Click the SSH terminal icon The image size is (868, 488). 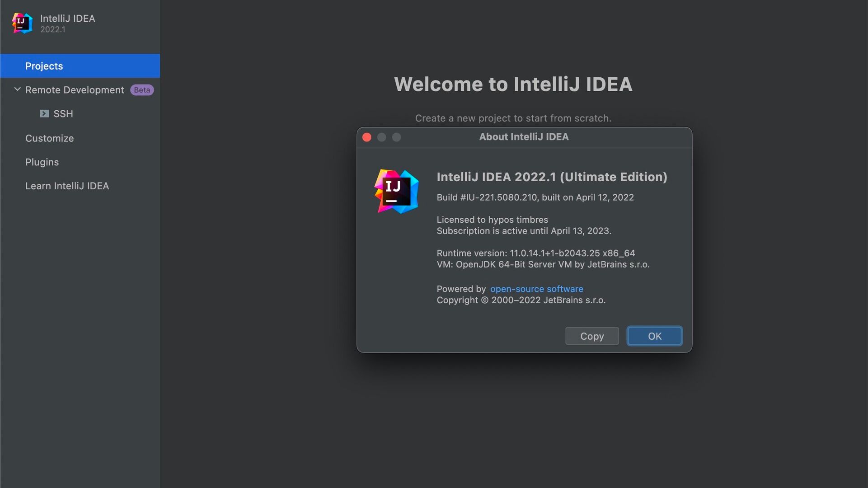44,113
